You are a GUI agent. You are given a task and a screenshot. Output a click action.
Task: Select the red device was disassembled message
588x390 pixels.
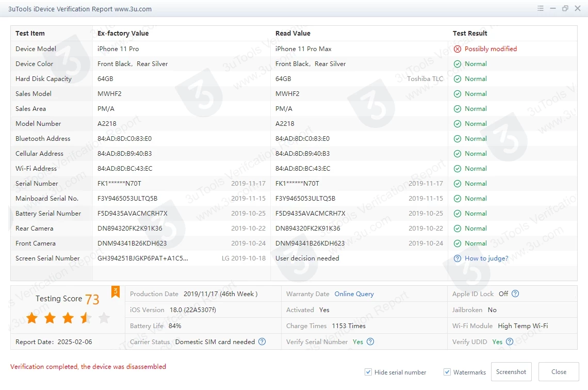pyautogui.click(x=88, y=367)
